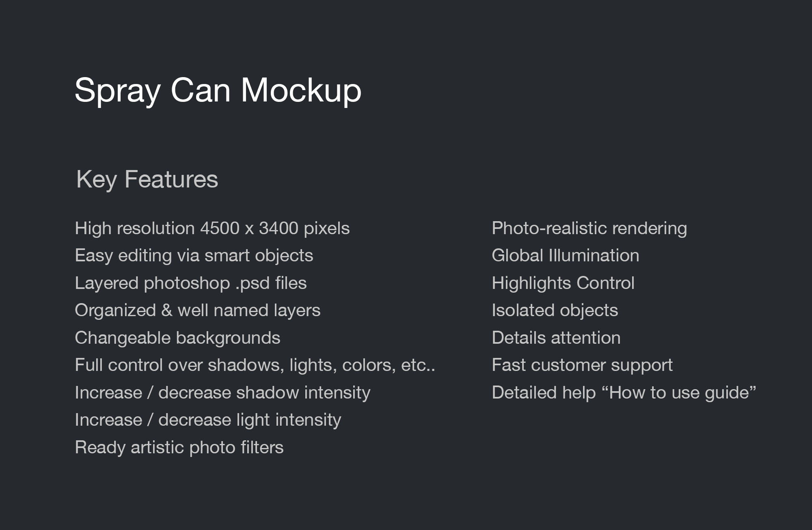Click the word Features in the heading
812x530 pixels.
click(171, 179)
